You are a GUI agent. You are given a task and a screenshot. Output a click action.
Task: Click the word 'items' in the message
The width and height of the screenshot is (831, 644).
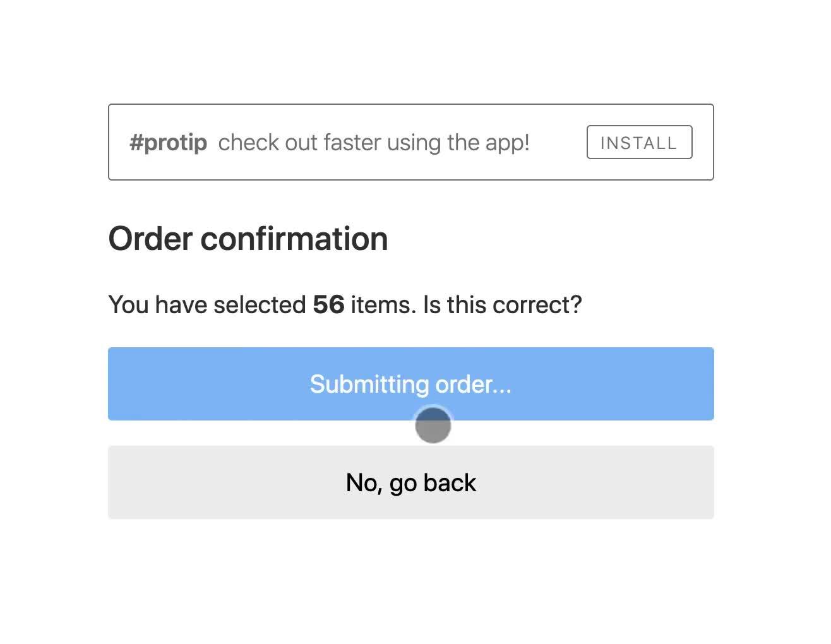[x=381, y=305]
